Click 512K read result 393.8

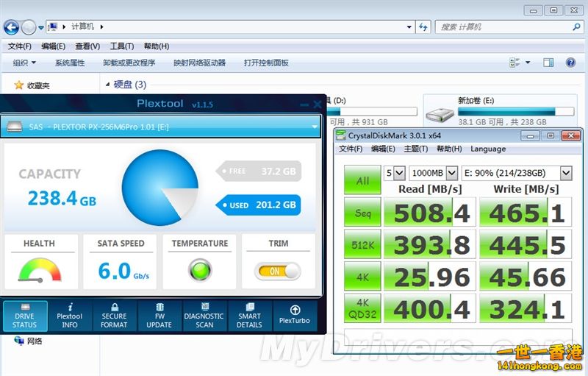[x=430, y=244]
